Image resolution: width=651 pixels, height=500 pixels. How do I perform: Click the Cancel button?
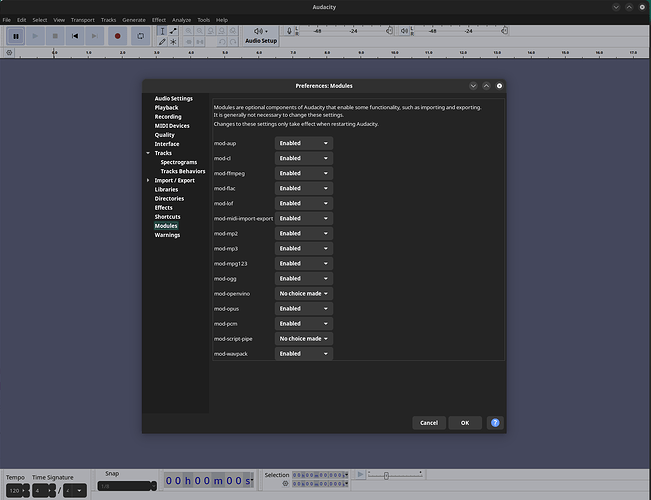click(429, 423)
